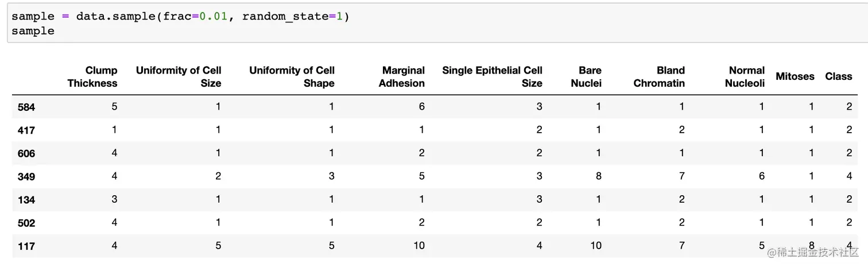The height and width of the screenshot is (267, 868).
Task: Click the Mitoses column header
Action: pos(795,76)
